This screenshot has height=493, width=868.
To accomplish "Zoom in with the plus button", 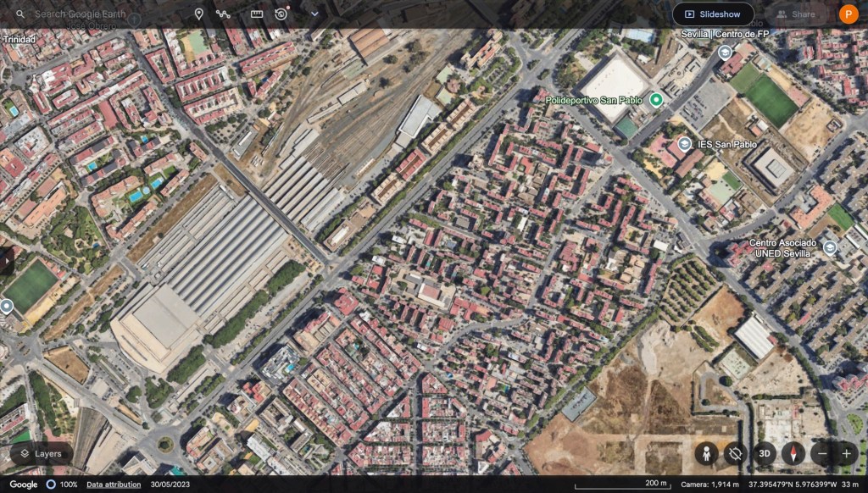I will [x=847, y=454].
